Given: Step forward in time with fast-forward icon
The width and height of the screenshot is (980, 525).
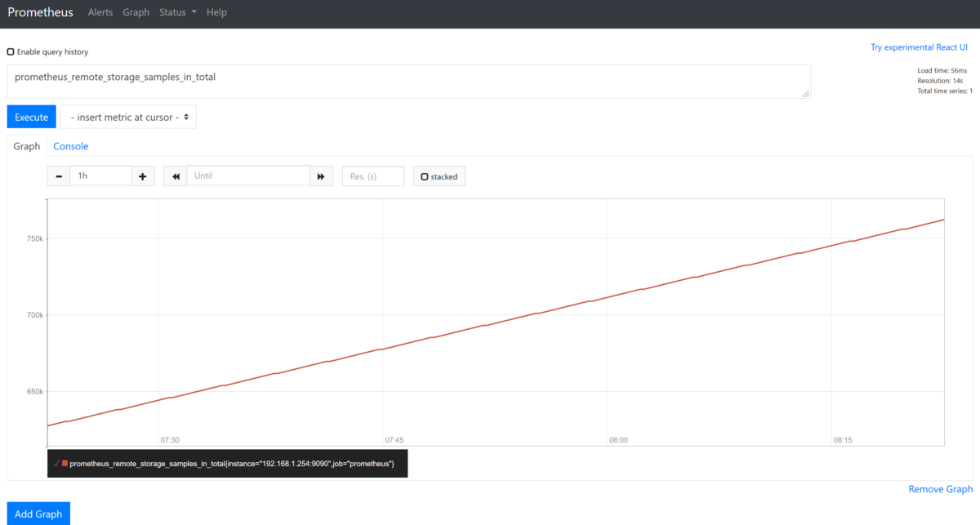Looking at the screenshot, I should point(321,176).
